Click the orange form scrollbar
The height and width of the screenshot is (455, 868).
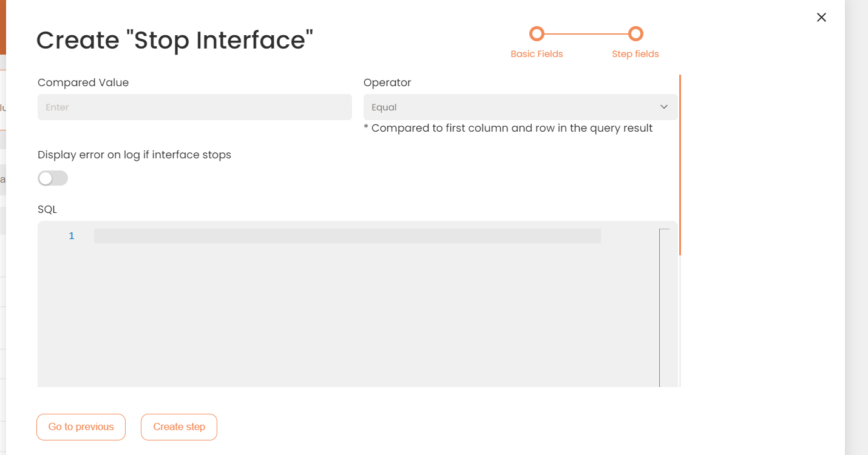tap(680, 165)
